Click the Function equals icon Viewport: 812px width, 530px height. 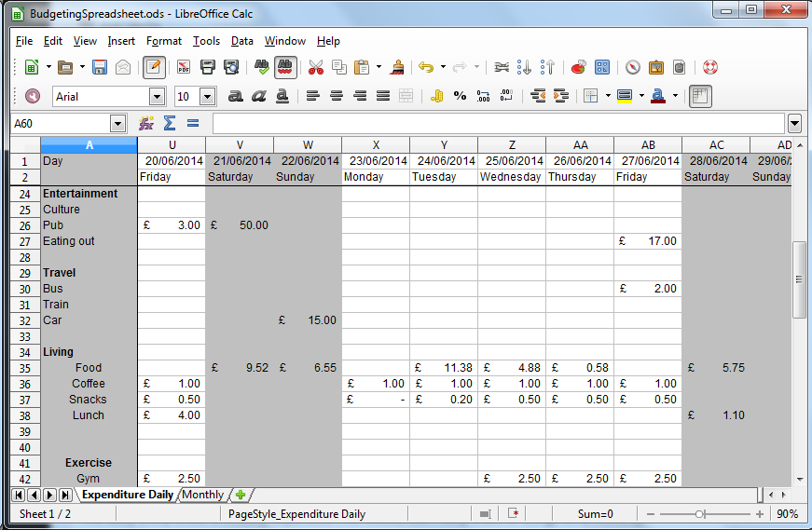(193, 123)
